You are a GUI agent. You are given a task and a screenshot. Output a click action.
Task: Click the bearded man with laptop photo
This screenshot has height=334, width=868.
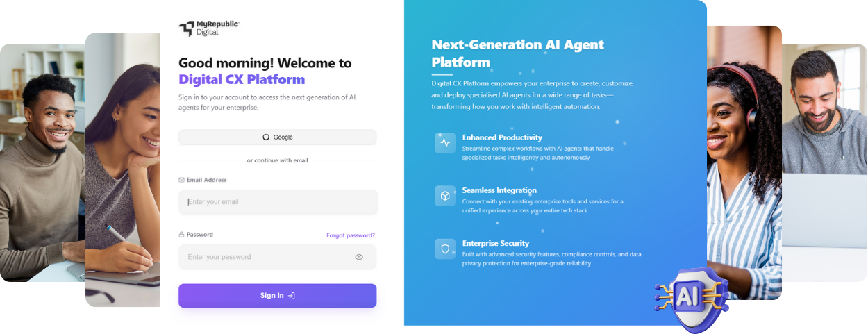point(825,162)
